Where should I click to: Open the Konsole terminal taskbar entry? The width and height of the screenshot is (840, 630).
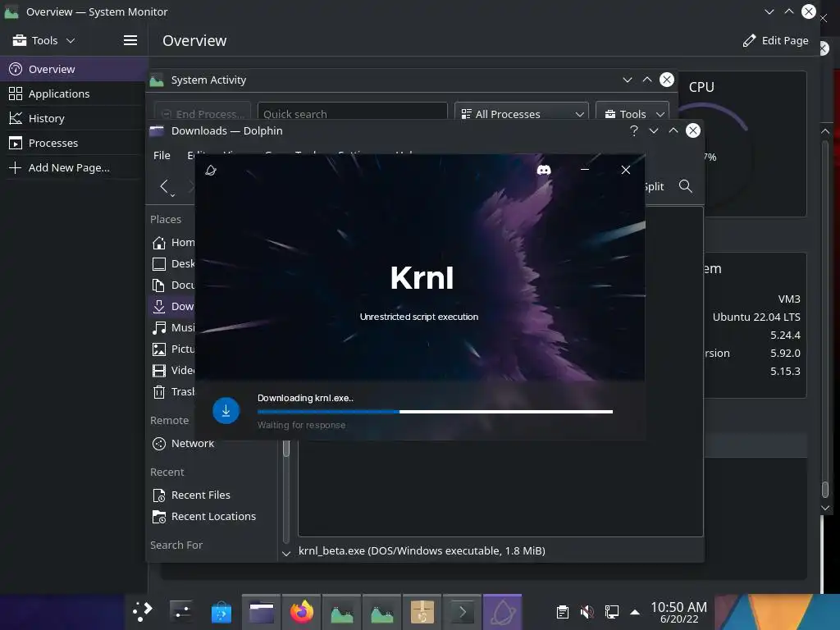tap(463, 611)
